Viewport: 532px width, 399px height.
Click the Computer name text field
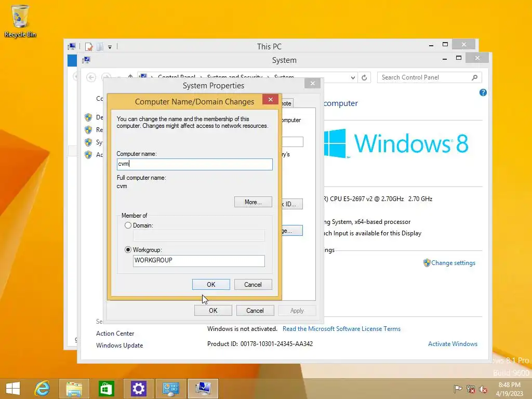pos(194,164)
